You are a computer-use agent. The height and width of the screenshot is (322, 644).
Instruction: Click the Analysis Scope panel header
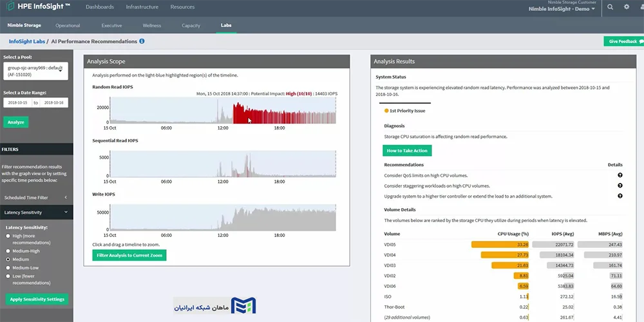pyautogui.click(x=217, y=61)
